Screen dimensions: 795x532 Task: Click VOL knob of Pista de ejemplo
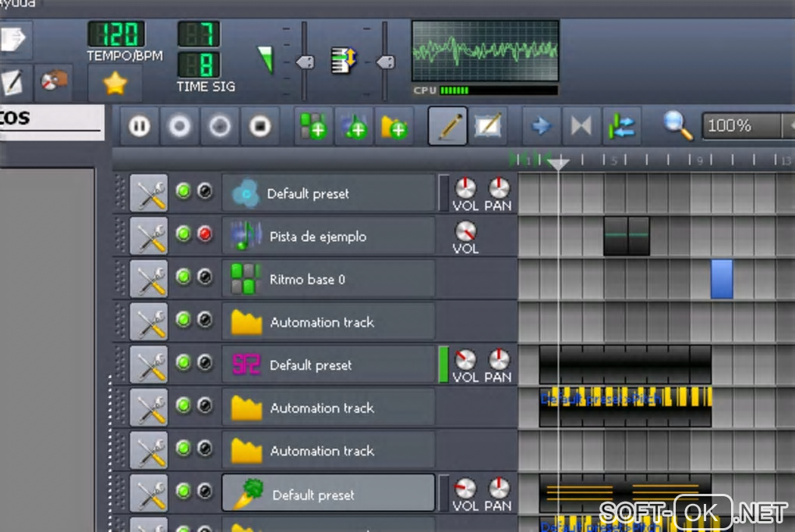click(x=465, y=231)
